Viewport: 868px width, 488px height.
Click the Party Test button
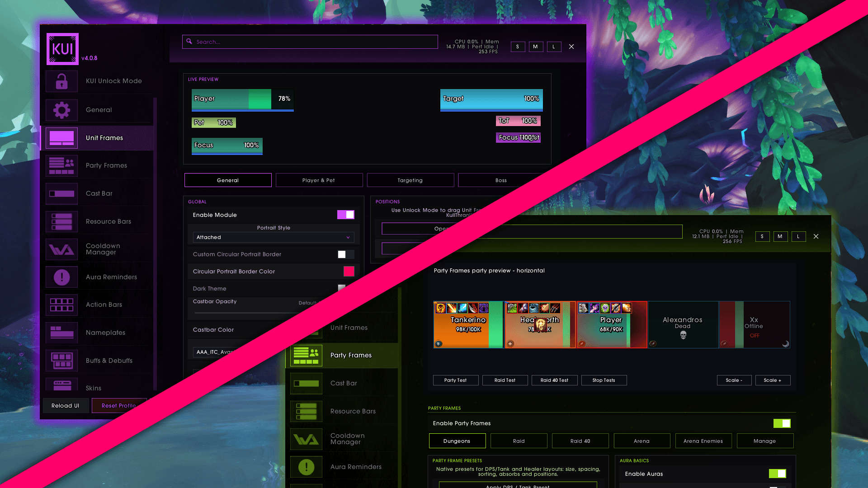point(456,380)
